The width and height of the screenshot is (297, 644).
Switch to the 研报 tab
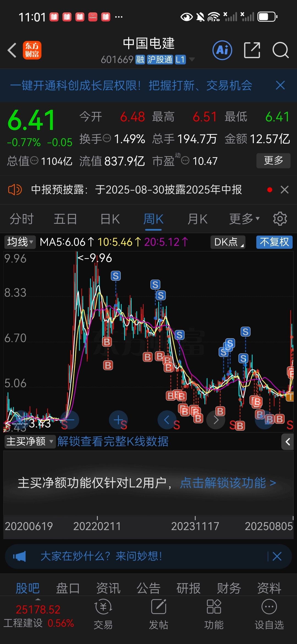click(189, 589)
